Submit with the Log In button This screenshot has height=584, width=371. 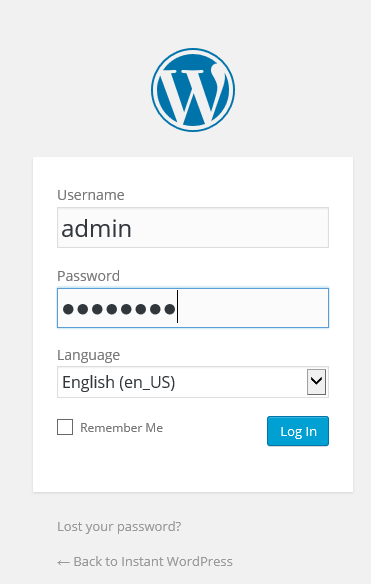coord(298,431)
